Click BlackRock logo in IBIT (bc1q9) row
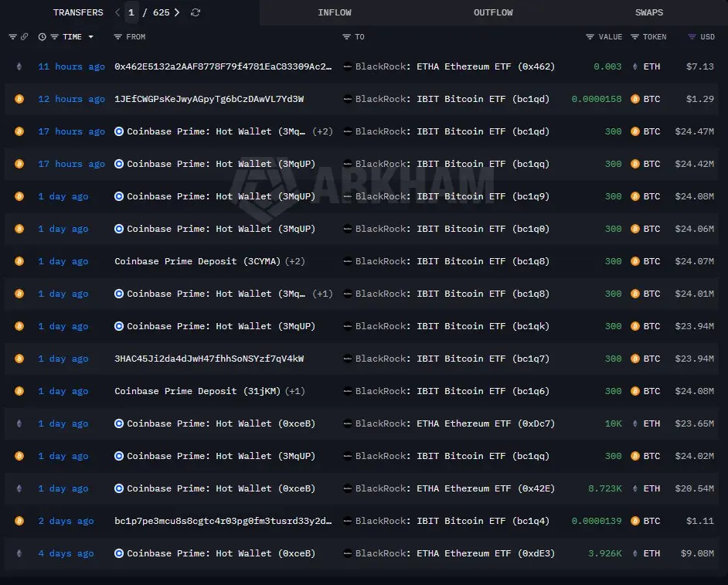The image size is (728, 585). (x=347, y=196)
